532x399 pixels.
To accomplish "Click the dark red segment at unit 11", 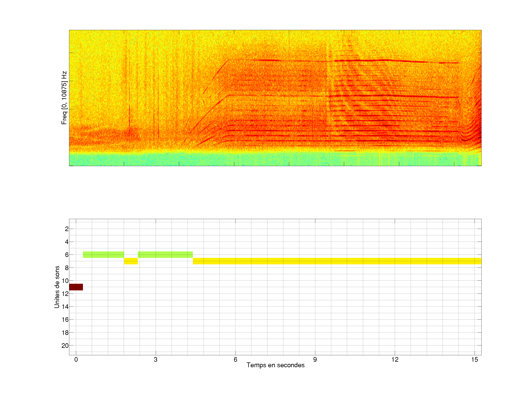I will point(76,287).
